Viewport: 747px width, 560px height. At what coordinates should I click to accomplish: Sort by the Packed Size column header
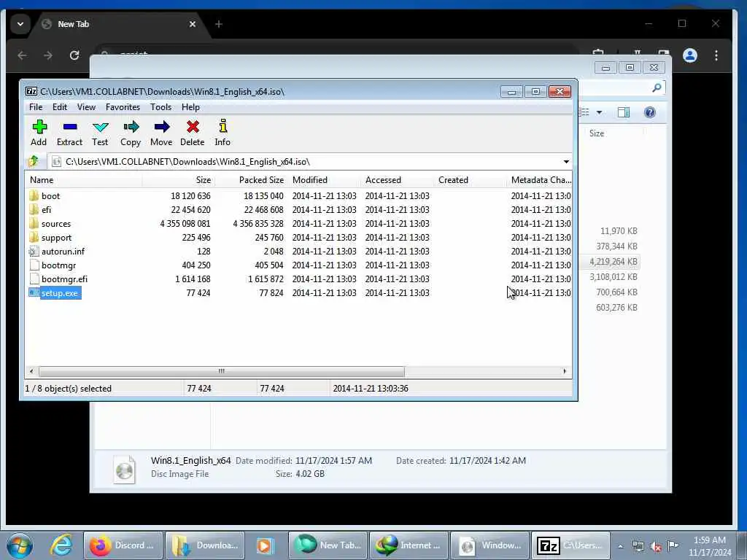click(x=252, y=180)
